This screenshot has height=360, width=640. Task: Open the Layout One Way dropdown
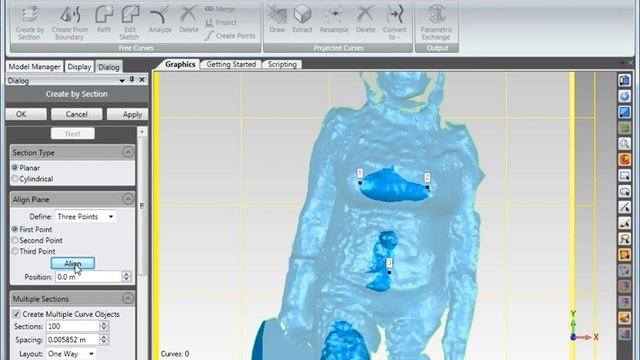71,353
